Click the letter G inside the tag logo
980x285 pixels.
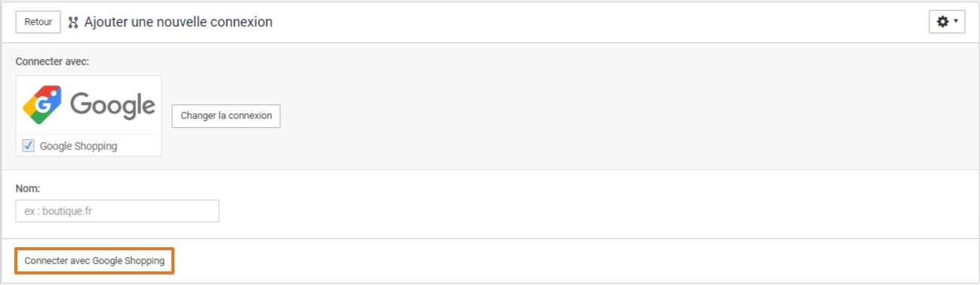pos(43,106)
